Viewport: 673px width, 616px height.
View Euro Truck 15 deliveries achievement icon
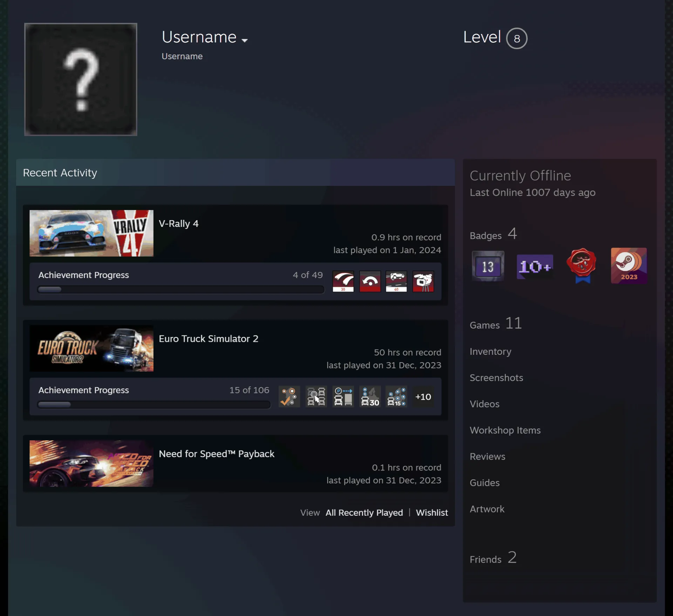[x=396, y=397]
